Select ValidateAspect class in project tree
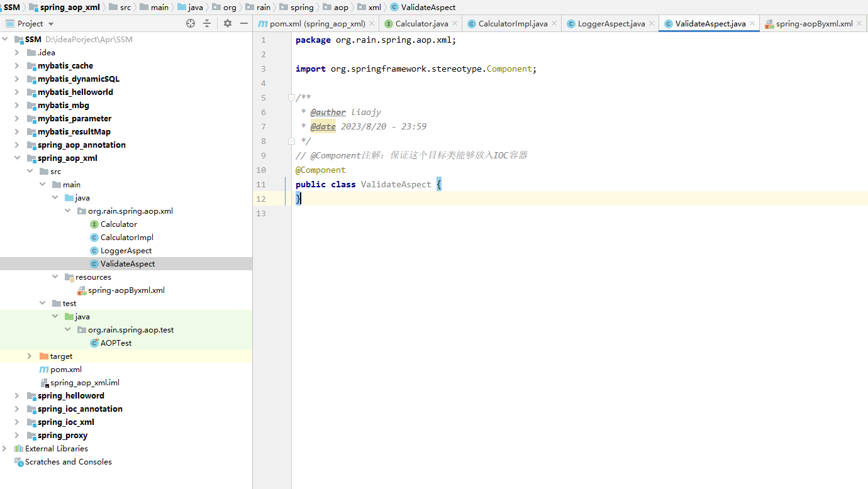868x489 pixels. coord(123,264)
